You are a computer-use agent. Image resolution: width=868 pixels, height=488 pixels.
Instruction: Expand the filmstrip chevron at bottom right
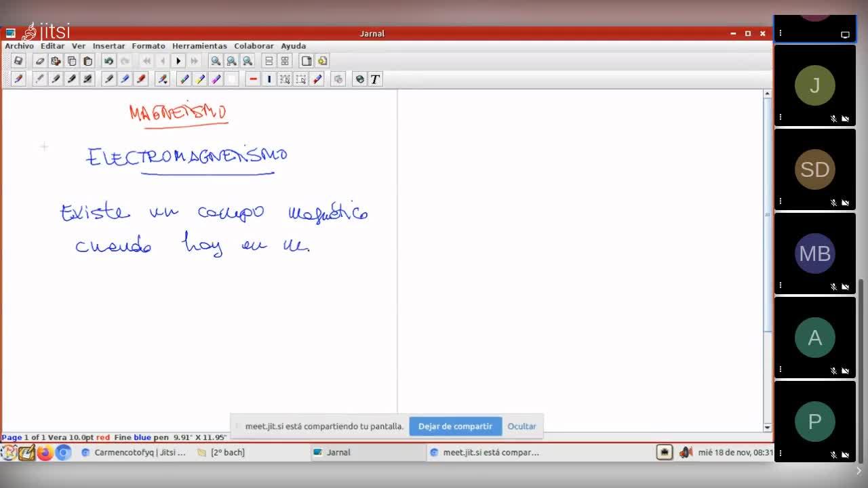859,471
